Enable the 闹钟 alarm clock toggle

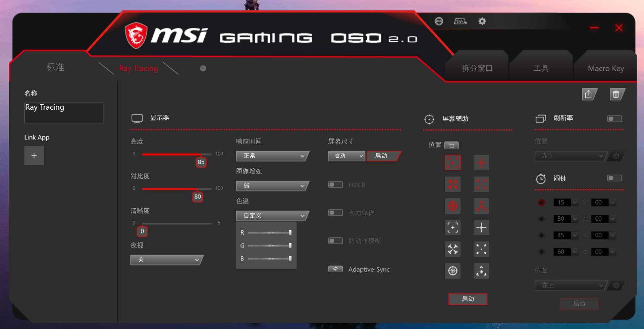point(614,178)
